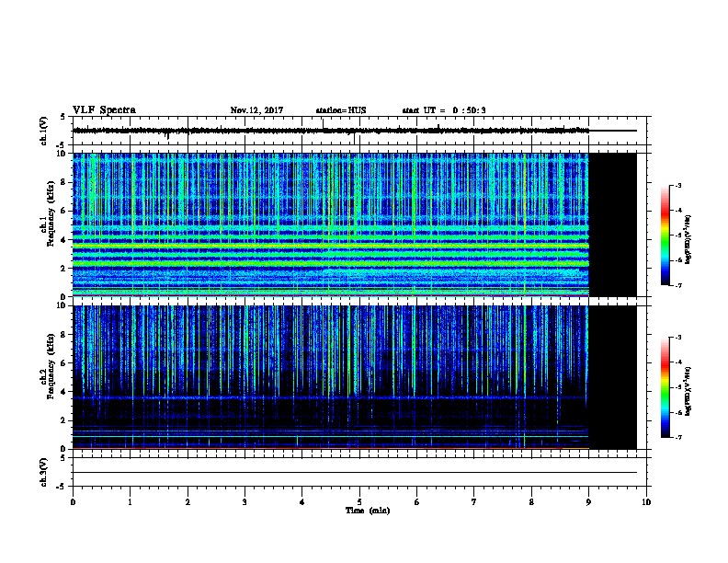This screenshot has width=728, height=563.
Task: Click the flat ch.3 voltage trace
Action: 355,473
